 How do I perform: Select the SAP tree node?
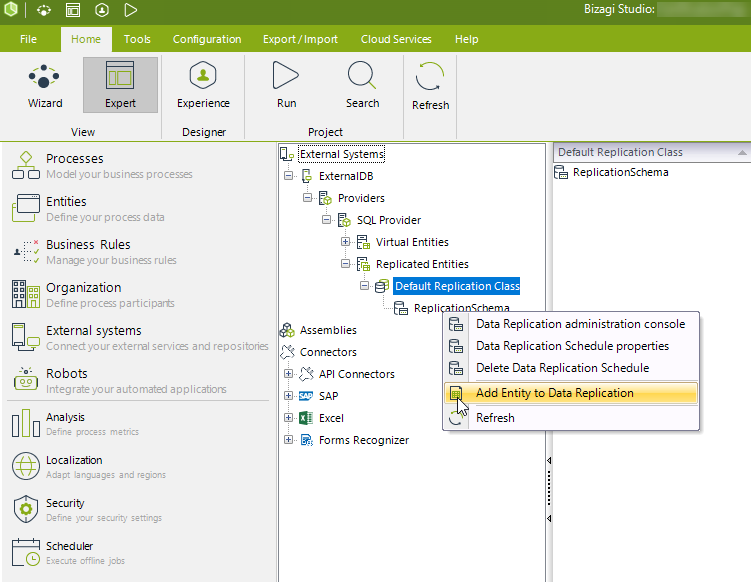coord(329,396)
